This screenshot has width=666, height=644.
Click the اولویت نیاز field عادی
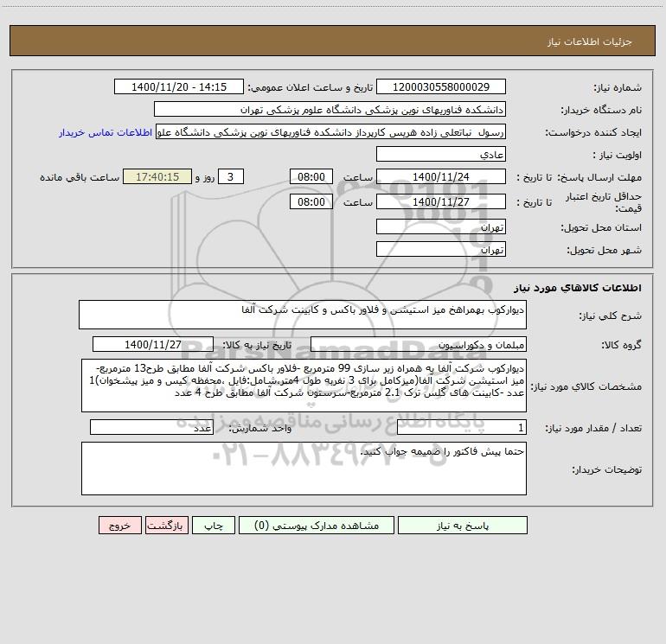[441, 154]
